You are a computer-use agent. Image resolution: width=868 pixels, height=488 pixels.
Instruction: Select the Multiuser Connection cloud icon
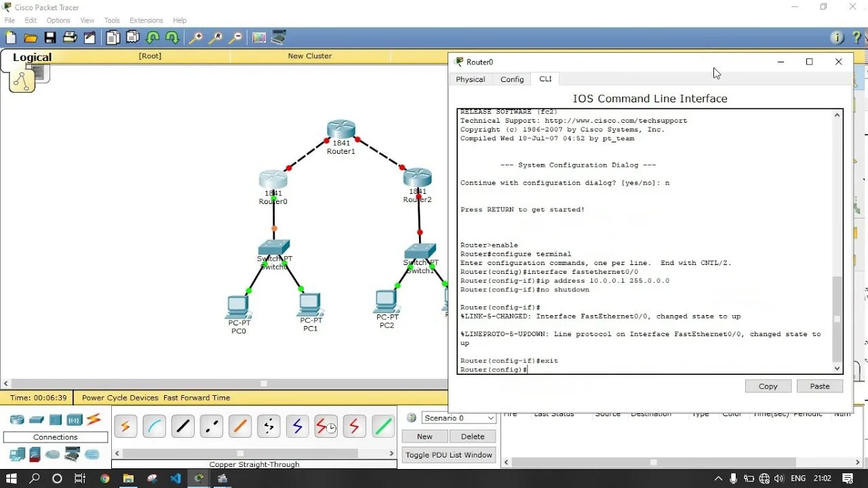(x=52, y=454)
